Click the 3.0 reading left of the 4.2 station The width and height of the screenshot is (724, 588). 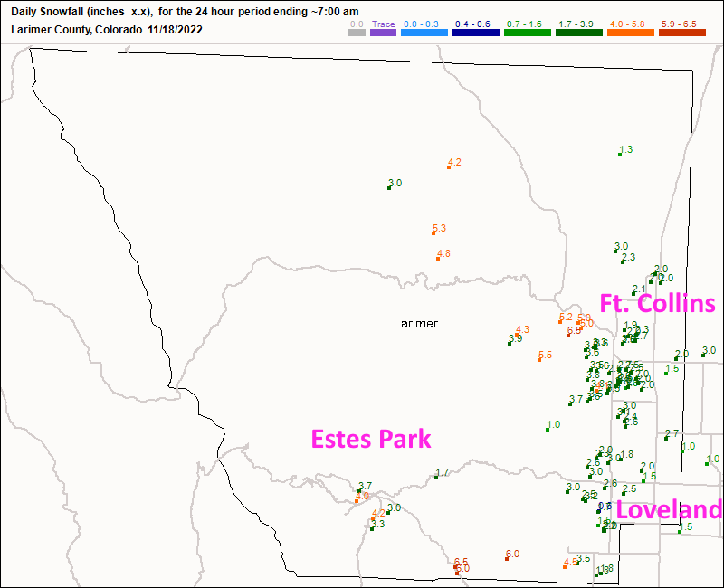coord(395,184)
